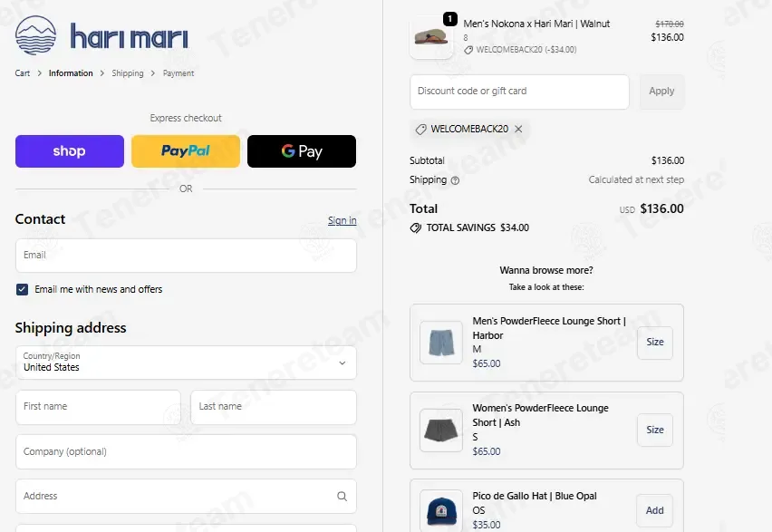Click the Total $136.00 amount
Viewport: 772px width, 532px height.
pyautogui.click(x=661, y=208)
